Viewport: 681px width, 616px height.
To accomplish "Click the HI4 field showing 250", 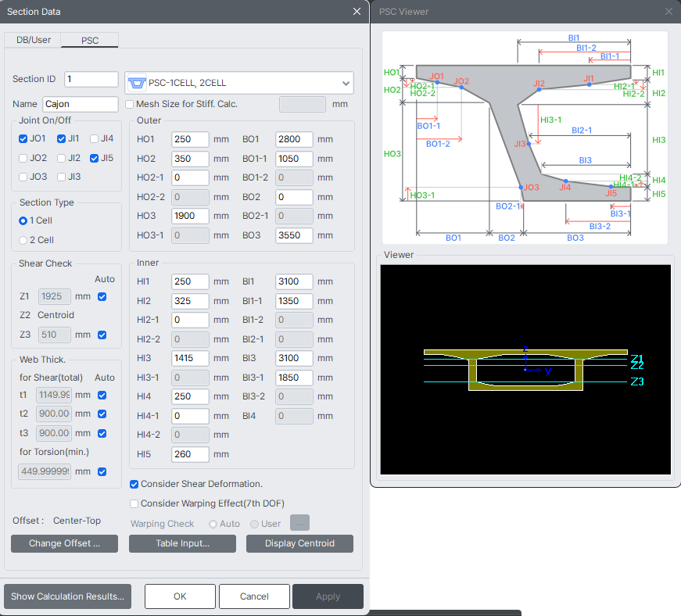I will point(190,396).
